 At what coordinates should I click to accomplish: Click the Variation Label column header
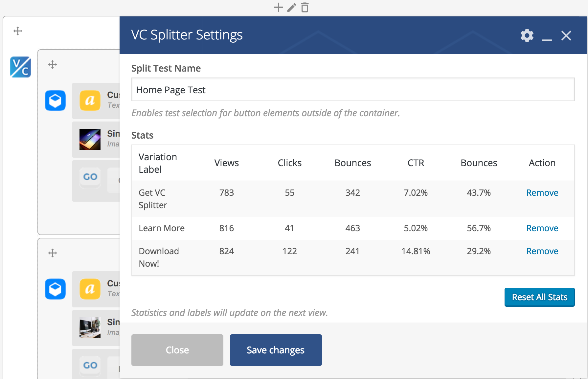pos(158,163)
